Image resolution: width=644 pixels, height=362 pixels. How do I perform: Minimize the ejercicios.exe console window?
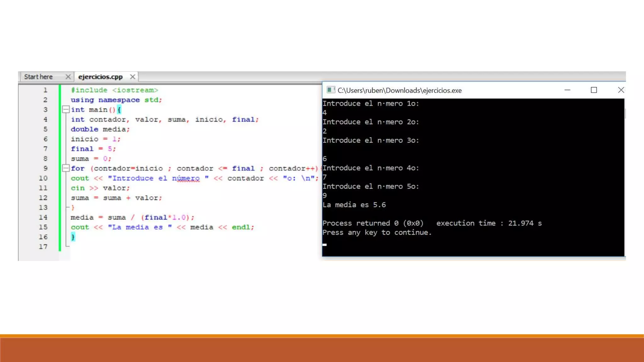(x=567, y=90)
